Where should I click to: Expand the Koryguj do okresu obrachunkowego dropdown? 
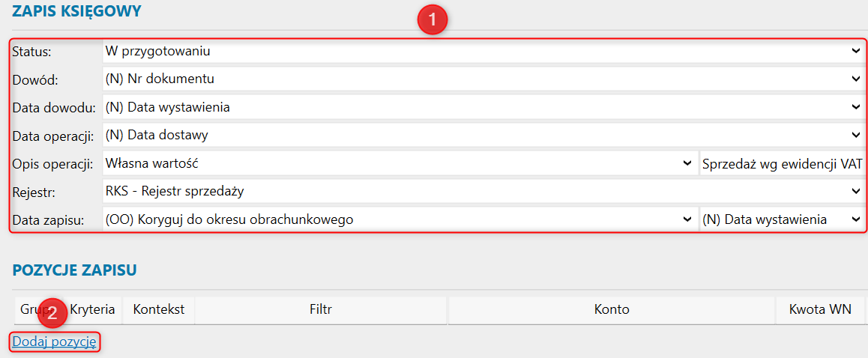tap(399, 219)
